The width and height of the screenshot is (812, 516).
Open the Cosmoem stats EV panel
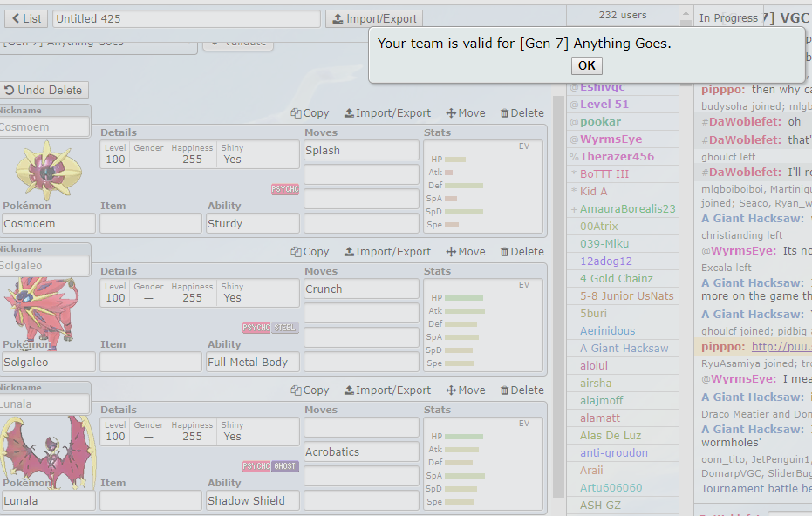coord(483,187)
